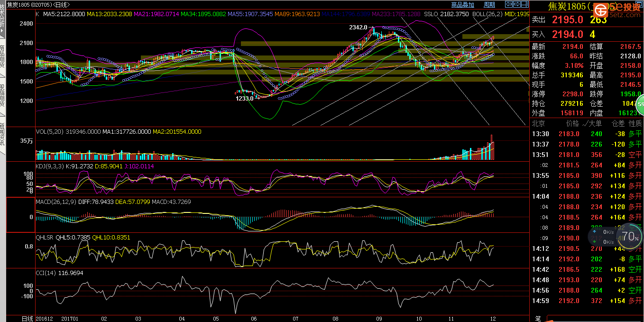Click the 最新 value 2194.0
This screenshot has height=322, width=644.
pyautogui.click(x=573, y=47)
